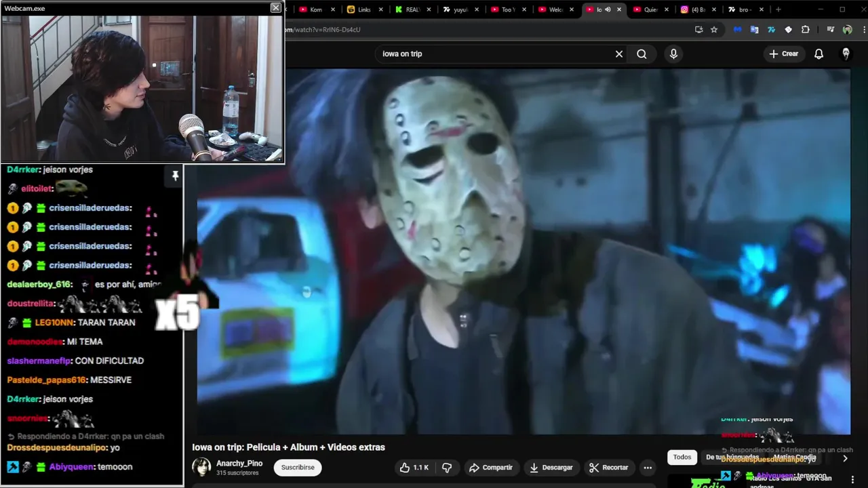Open the browser media control icon
The image size is (868, 488).
830,30
